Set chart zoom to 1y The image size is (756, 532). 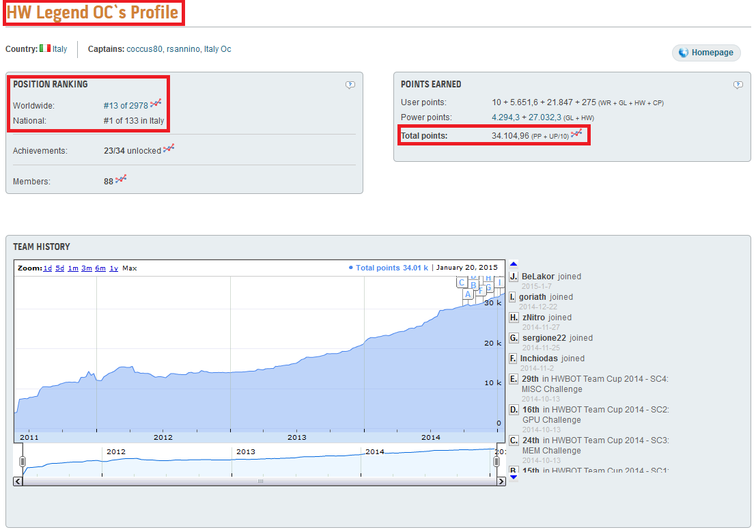click(114, 268)
